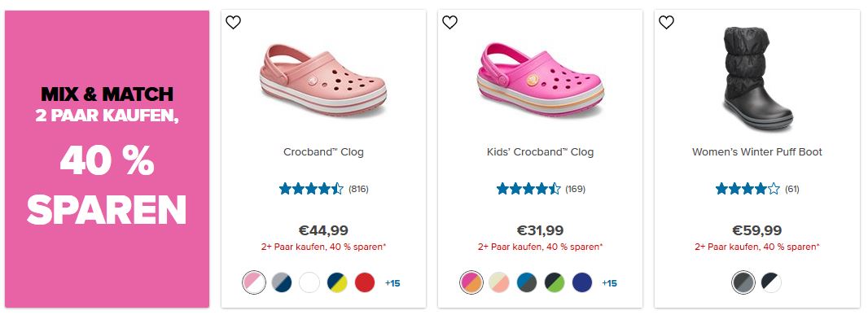The height and width of the screenshot is (315, 868).
Task: Click heart icon on Winter Puff Boot
Action: pos(666,22)
